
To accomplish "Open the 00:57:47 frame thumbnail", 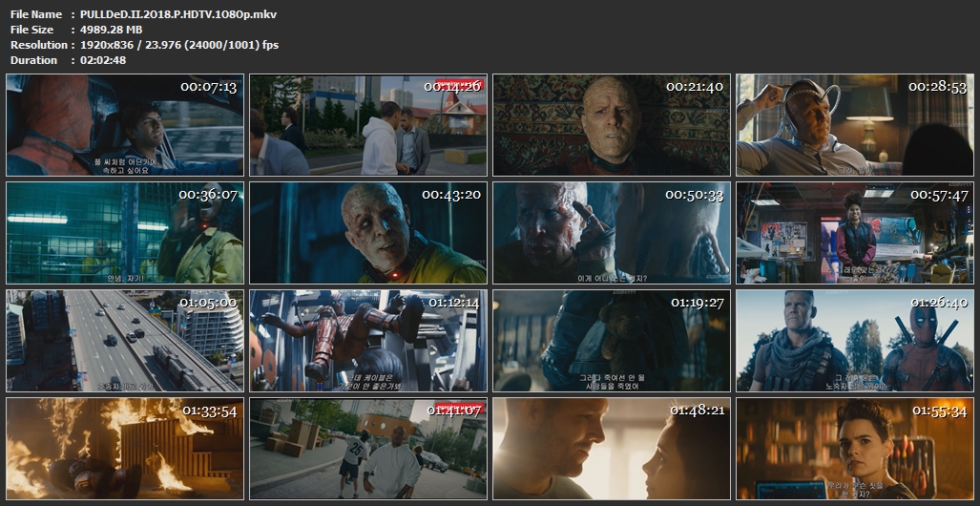I will tap(854, 233).
